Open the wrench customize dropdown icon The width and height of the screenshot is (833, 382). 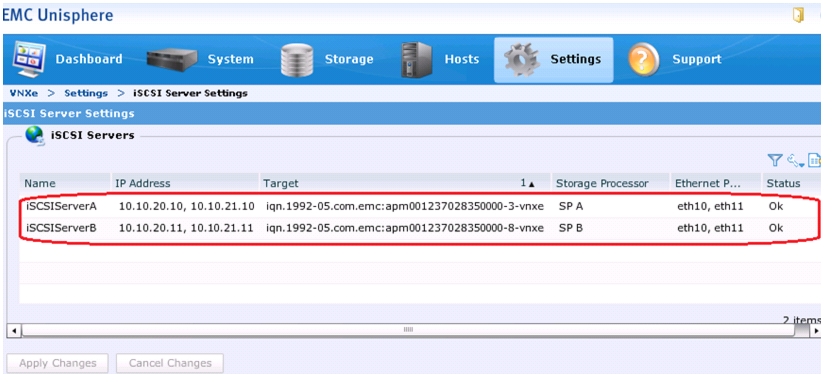click(796, 160)
